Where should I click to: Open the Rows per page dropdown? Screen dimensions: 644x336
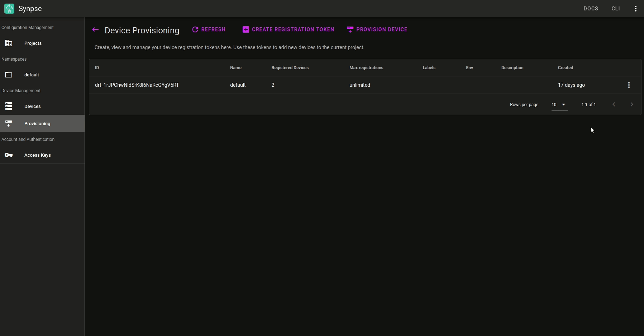point(559,105)
